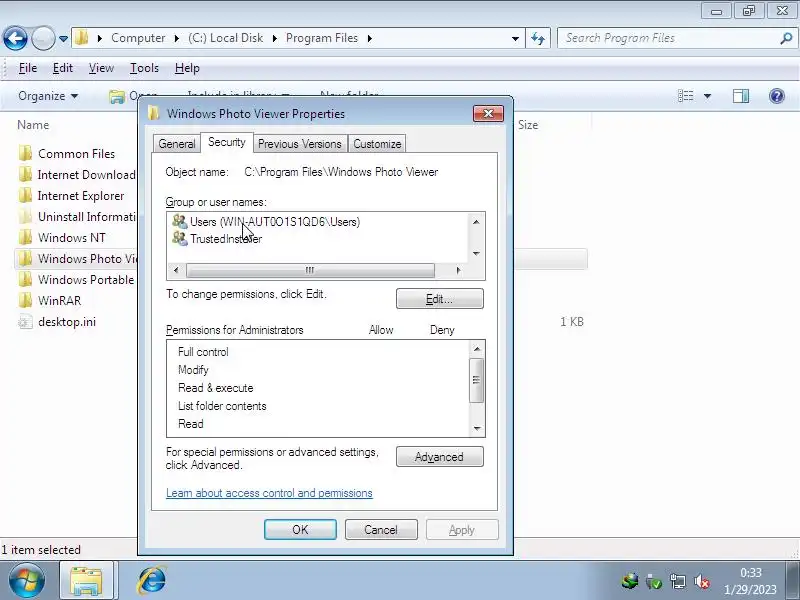
Task: Click the Edit... permissions button
Action: [439, 299]
